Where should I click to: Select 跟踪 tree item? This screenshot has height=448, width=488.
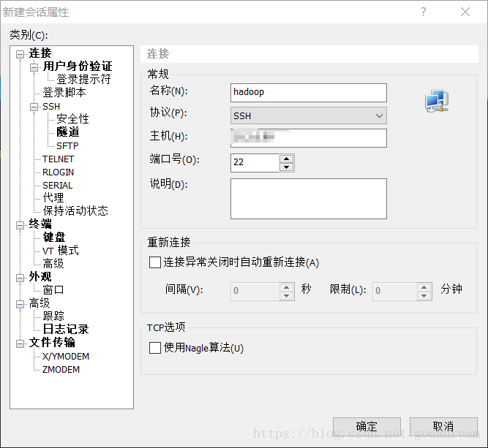[x=53, y=316]
